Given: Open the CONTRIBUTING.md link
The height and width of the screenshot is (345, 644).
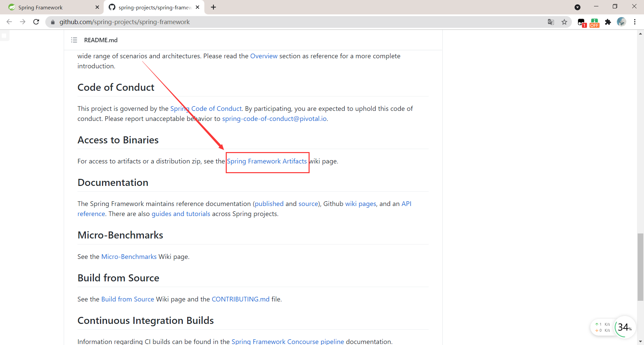Looking at the screenshot, I should (240, 299).
